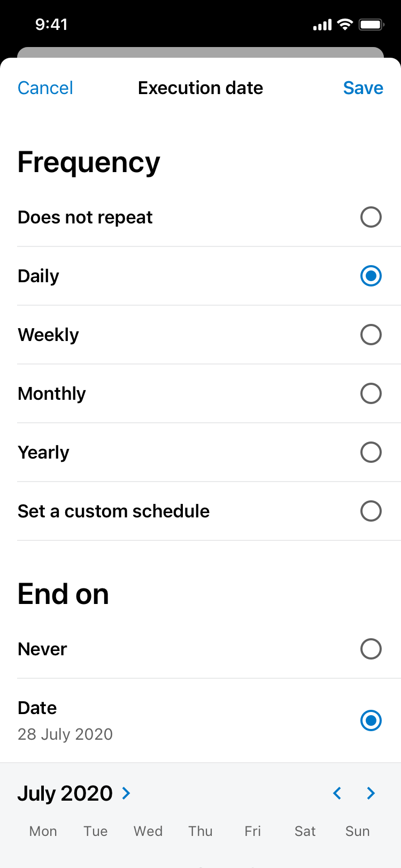Tap the next month arrow icon
Viewport: 401px width, 868px height.
371,793
